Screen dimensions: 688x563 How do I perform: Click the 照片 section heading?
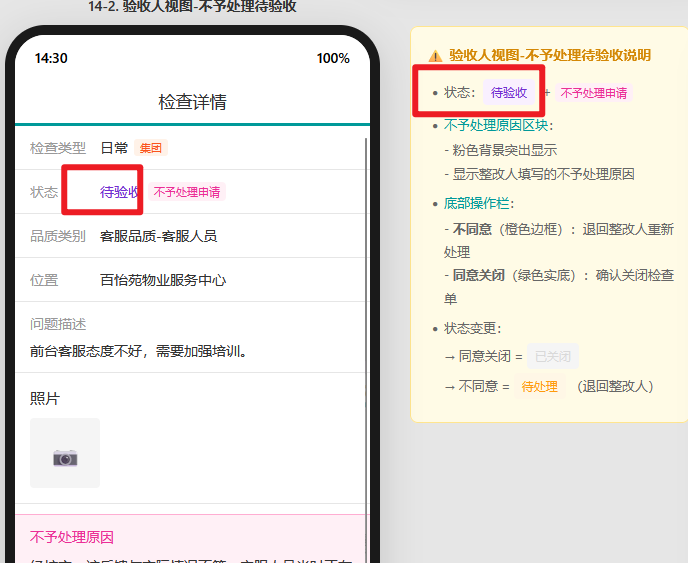click(45, 398)
